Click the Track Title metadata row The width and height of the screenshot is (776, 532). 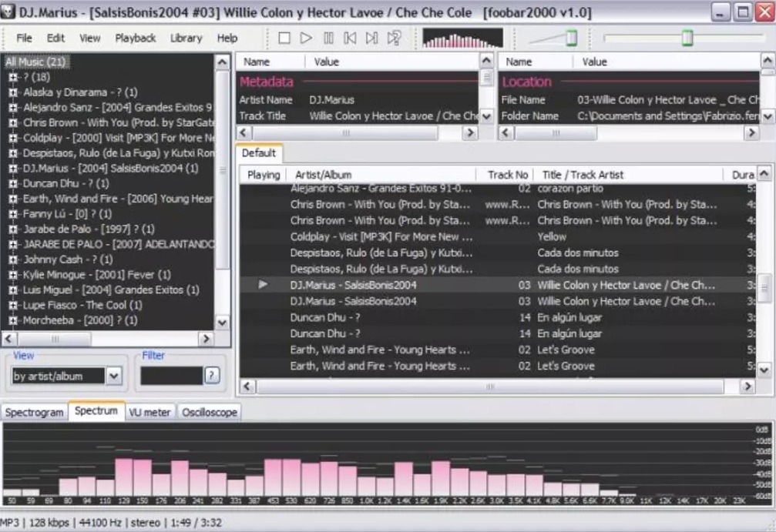(358, 116)
